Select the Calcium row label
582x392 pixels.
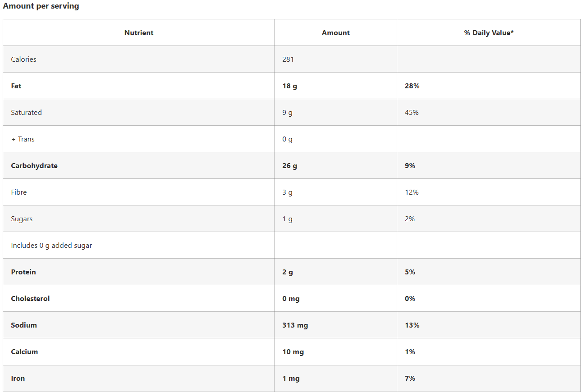pyautogui.click(x=24, y=352)
